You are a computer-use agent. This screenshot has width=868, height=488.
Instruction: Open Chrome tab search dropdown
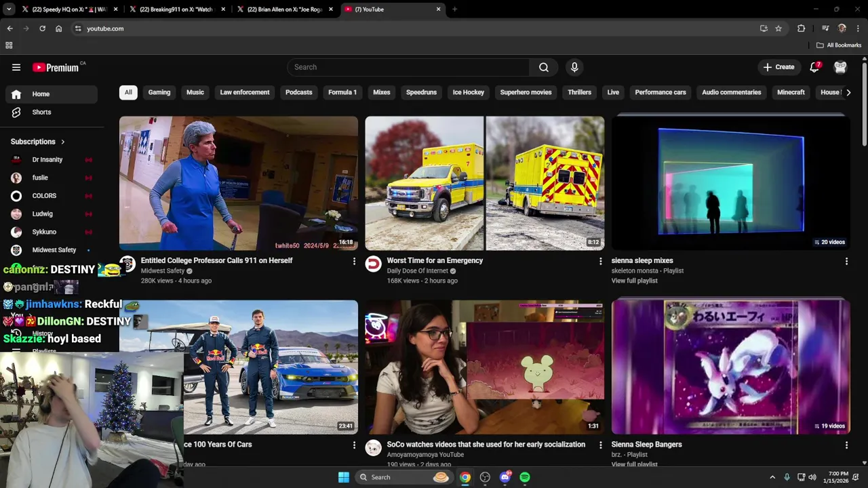tap(9, 9)
